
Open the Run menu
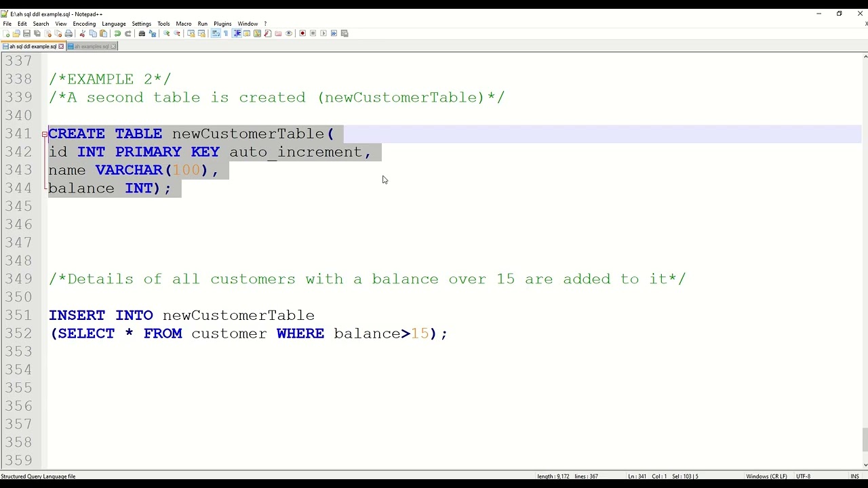[203, 24]
